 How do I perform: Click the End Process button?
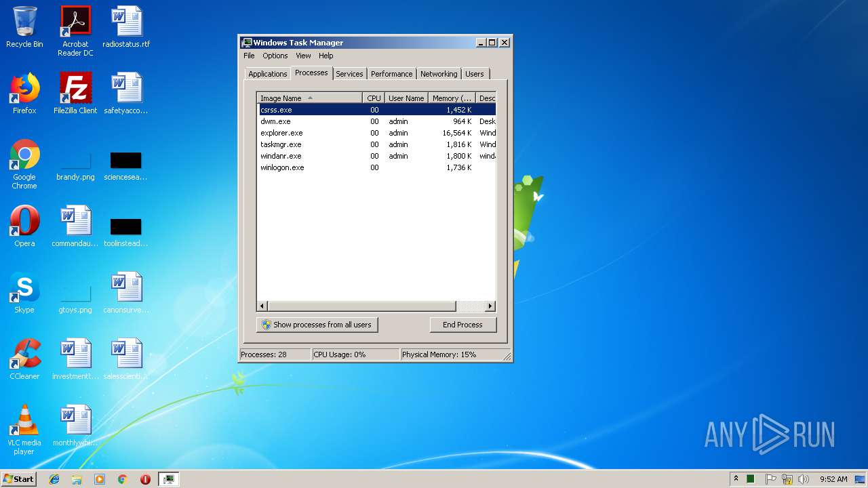coord(462,325)
